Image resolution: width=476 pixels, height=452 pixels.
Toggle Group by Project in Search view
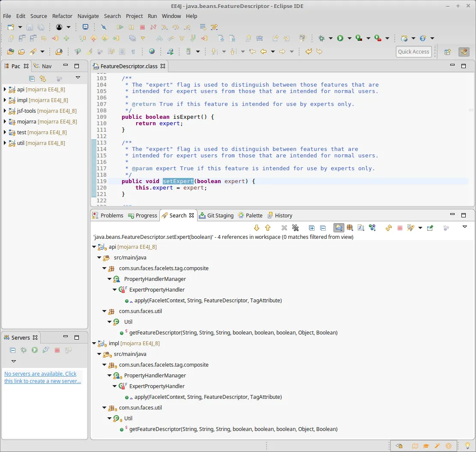click(x=339, y=228)
